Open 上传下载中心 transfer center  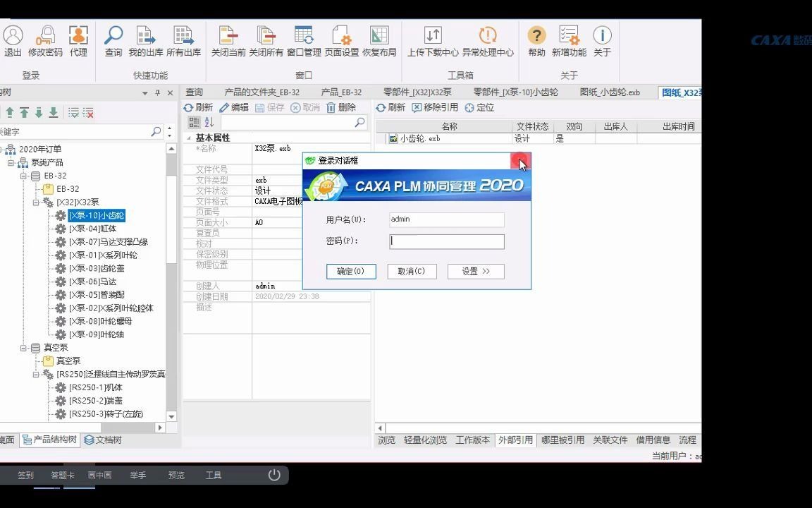tap(433, 41)
